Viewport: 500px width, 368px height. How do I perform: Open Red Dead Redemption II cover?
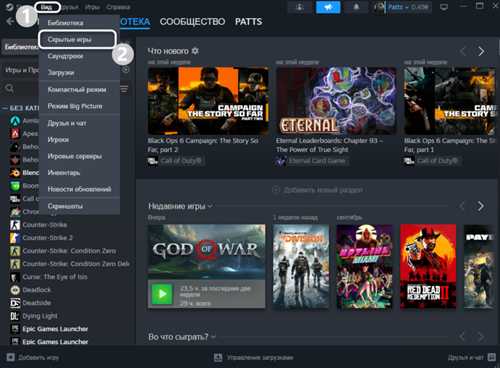428,267
